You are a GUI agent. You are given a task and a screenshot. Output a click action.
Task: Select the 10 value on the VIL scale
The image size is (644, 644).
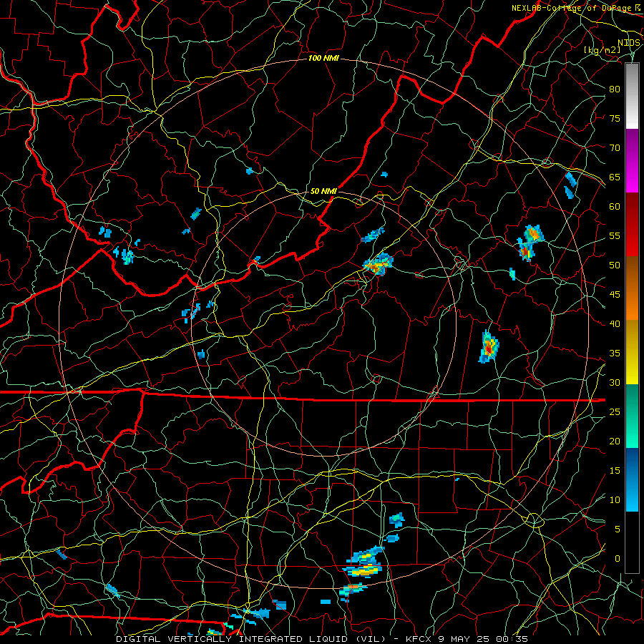pos(615,500)
